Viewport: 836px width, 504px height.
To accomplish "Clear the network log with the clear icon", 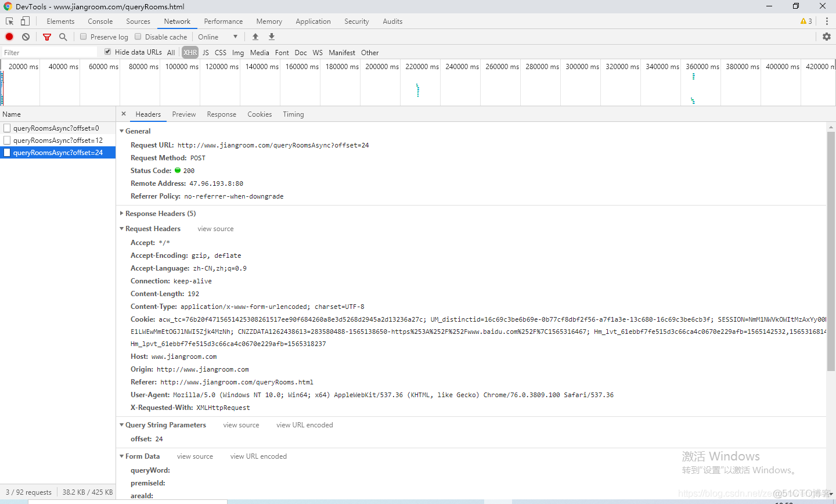I will coord(26,37).
